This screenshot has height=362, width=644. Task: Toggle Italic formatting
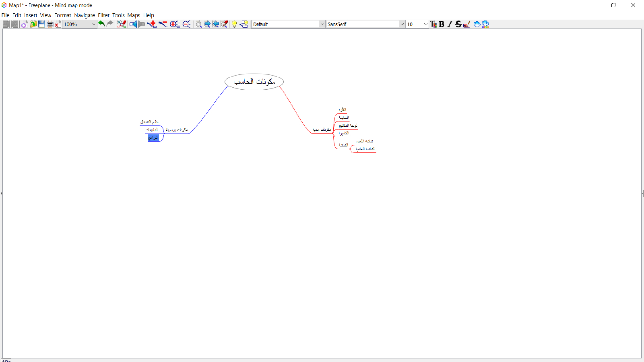click(x=450, y=24)
